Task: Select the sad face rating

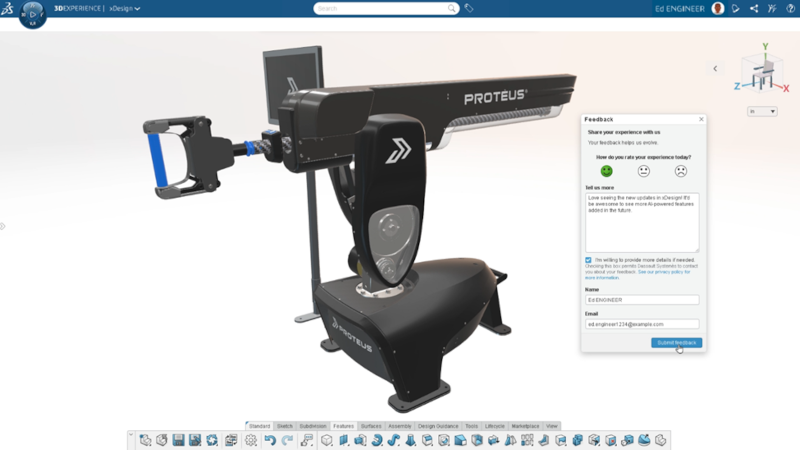Action: pyautogui.click(x=680, y=171)
